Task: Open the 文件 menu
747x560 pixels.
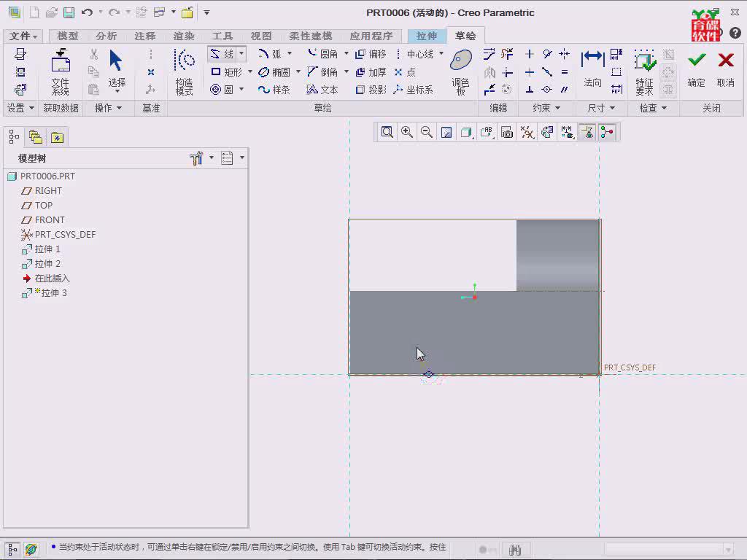Action: point(23,36)
